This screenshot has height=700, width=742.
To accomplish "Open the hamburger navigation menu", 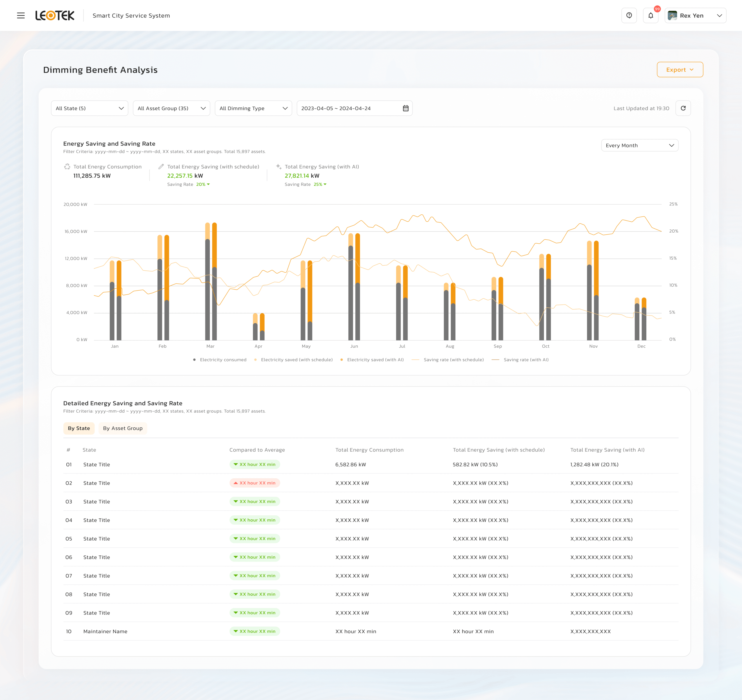I will click(21, 15).
